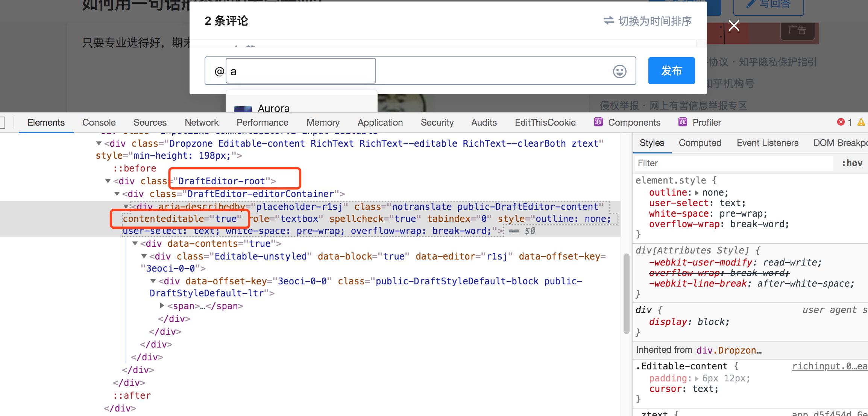Click the React Components atom icon
Screen dimensions: 868x416
pos(598,122)
